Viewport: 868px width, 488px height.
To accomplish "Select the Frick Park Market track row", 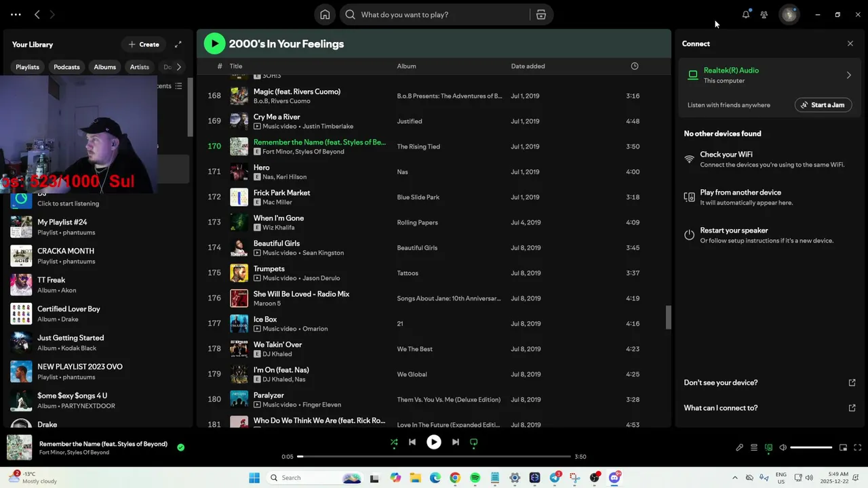I will click(432, 197).
